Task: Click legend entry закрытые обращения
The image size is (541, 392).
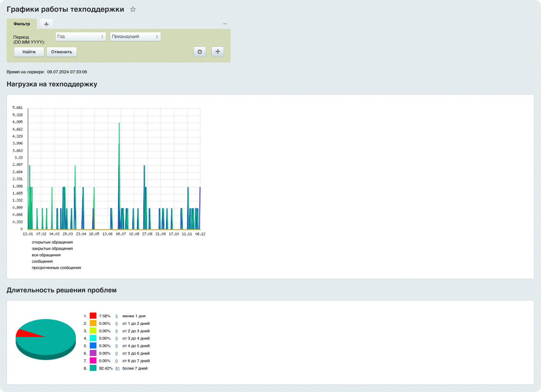Action: coord(52,249)
